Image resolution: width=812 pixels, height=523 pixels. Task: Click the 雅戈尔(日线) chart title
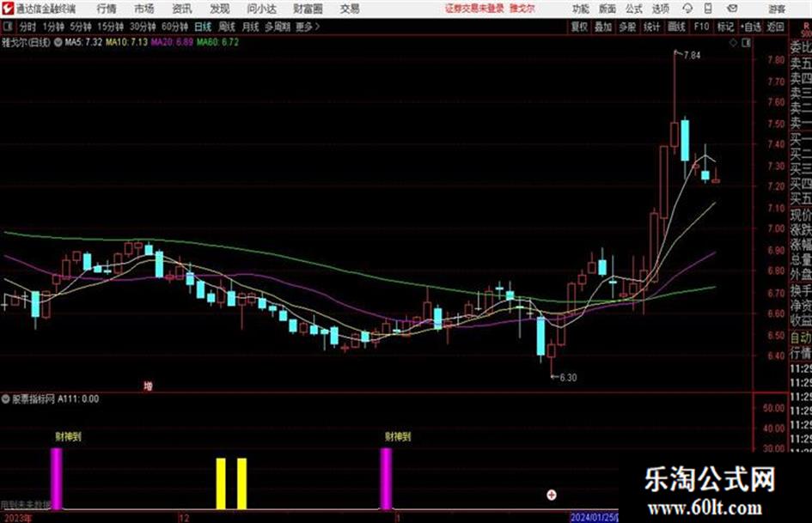(27, 42)
